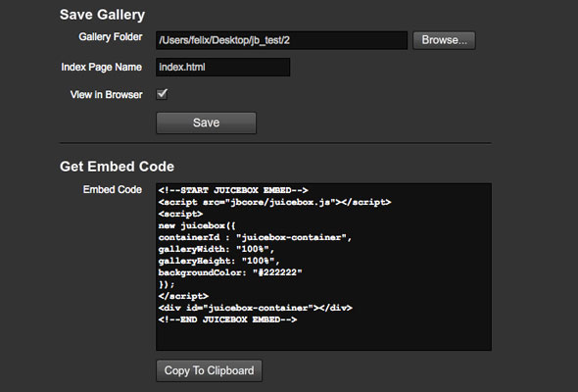Click inside the Embed Code text area
This screenshot has height=392, width=578.
pyautogui.click(x=323, y=267)
